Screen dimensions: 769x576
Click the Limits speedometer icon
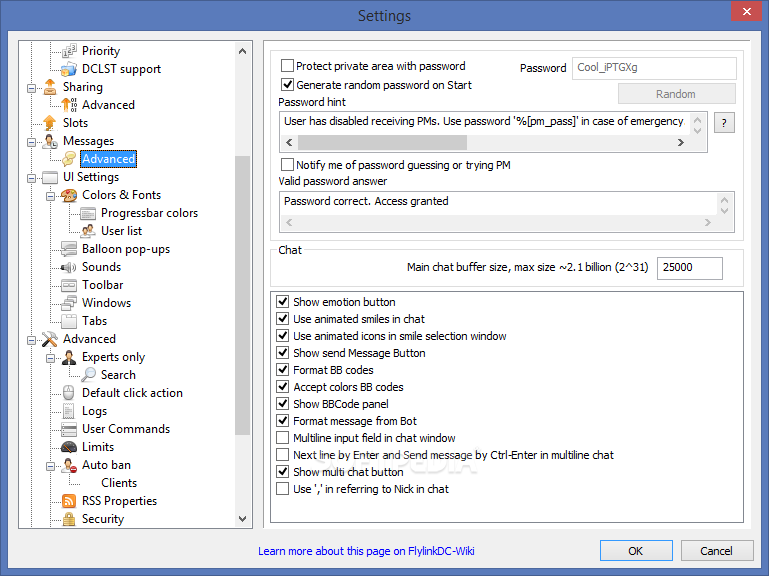coord(69,447)
